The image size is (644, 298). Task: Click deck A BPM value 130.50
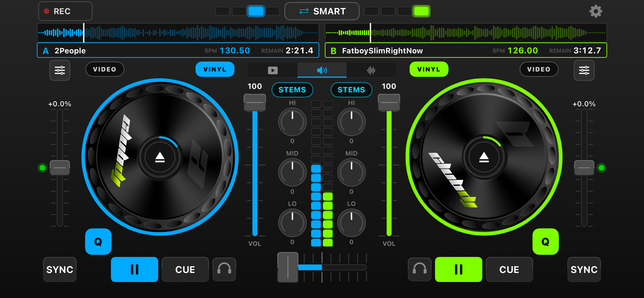[235, 51]
